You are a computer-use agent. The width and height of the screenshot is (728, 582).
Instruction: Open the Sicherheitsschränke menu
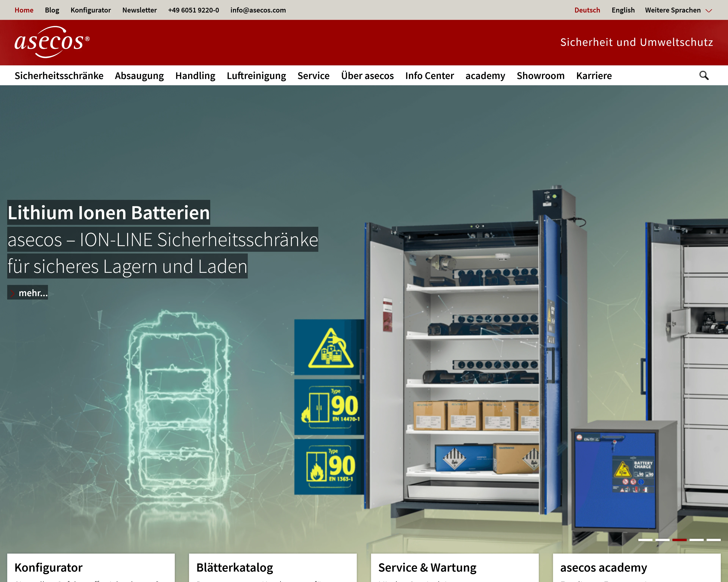[59, 76]
